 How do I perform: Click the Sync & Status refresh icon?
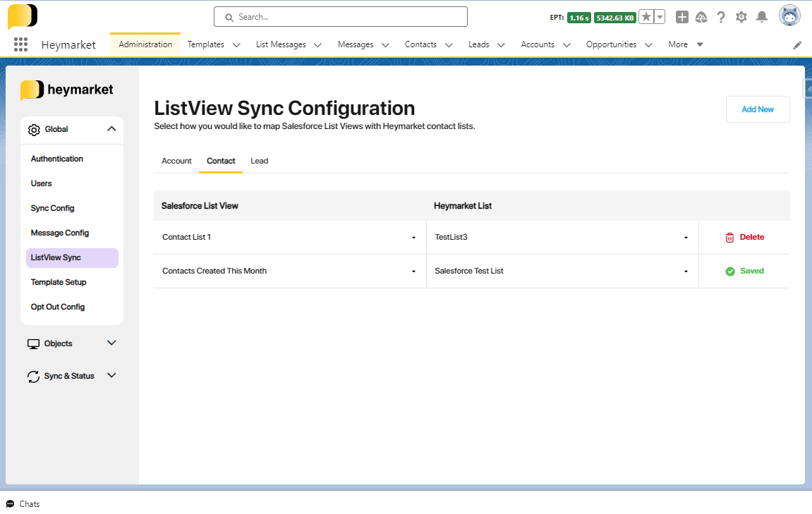33,377
